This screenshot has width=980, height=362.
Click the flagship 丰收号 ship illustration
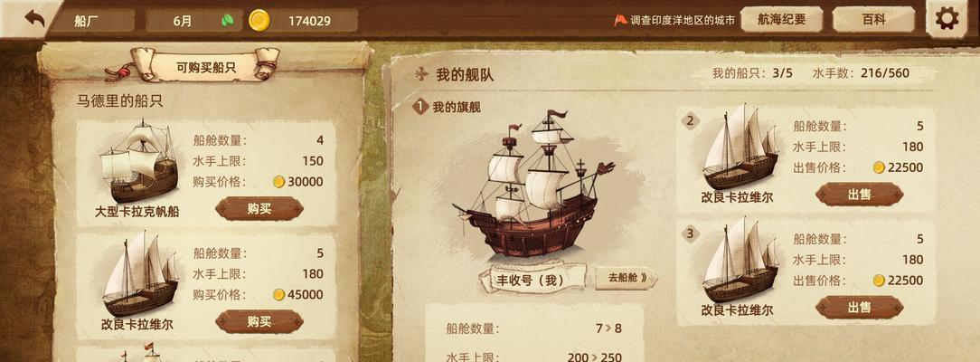click(534, 185)
